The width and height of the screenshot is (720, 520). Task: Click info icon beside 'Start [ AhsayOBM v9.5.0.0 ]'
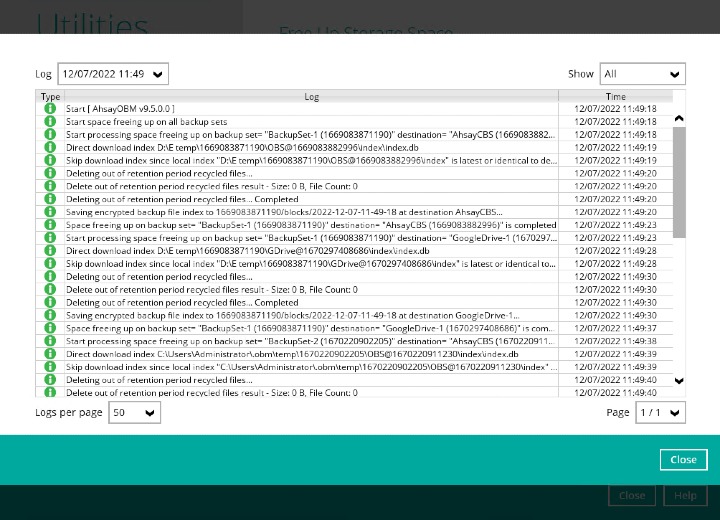coord(50,108)
